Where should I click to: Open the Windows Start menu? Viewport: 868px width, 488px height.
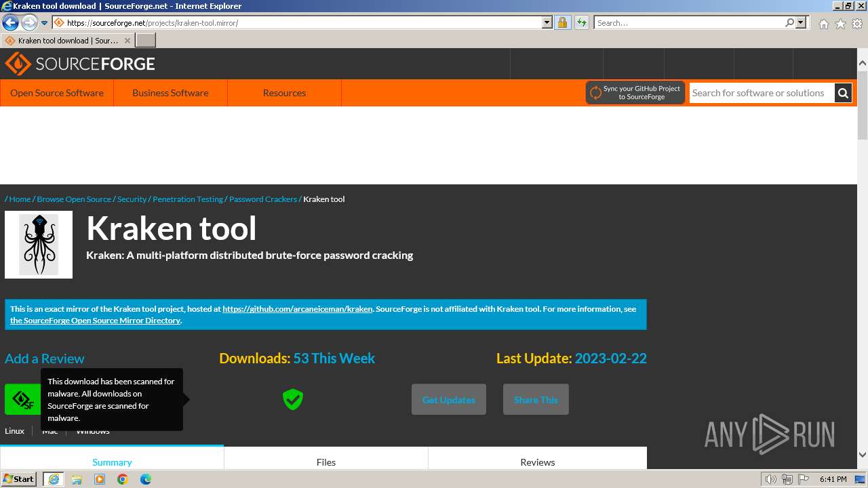pos(19,479)
